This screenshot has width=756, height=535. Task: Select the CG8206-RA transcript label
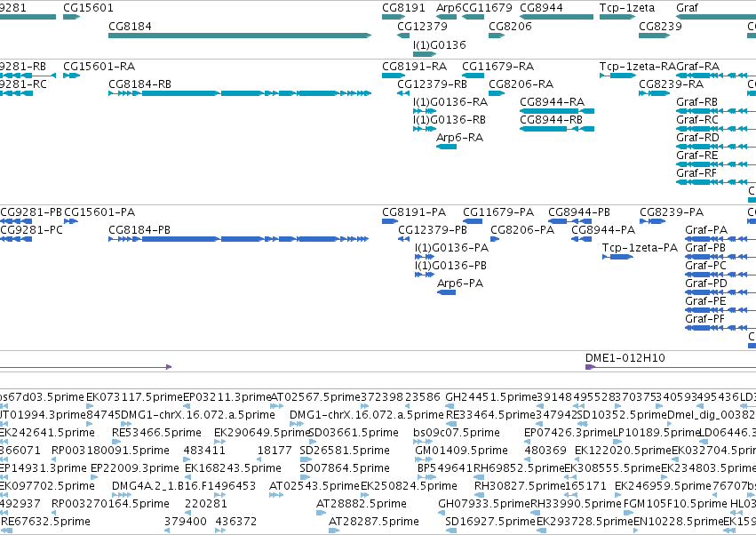521,84
